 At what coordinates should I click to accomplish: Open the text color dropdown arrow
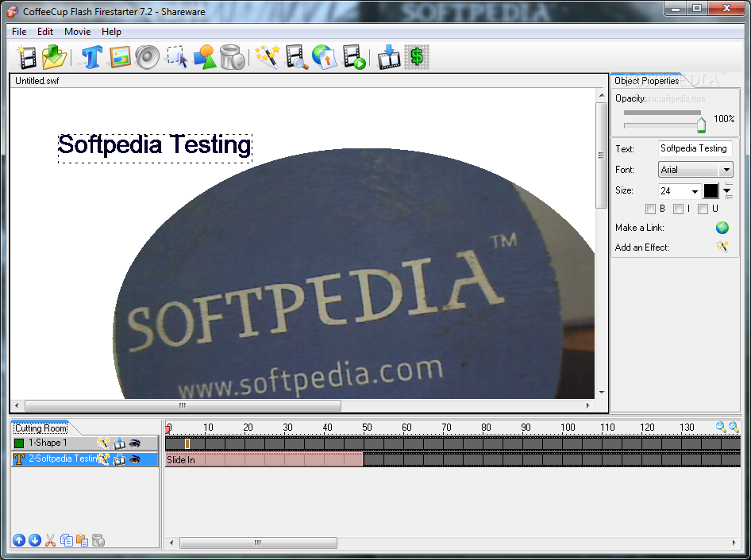click(727, 191)
